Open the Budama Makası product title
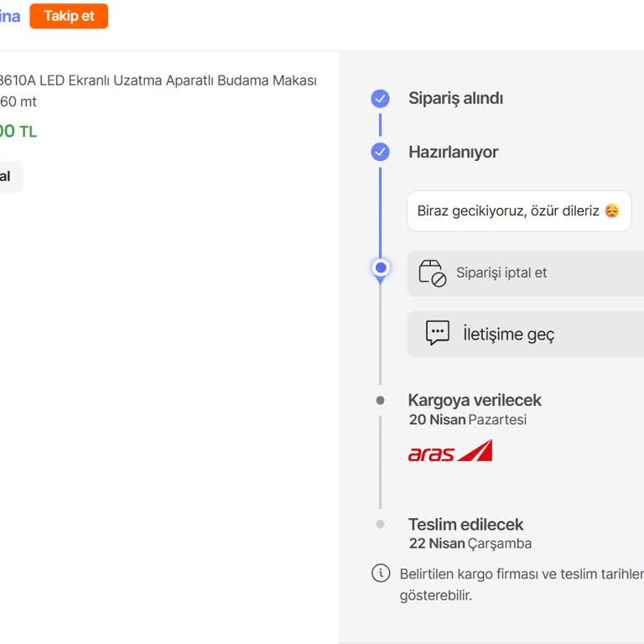Viewport: 644px width, 644px height. tap(158, 80)
